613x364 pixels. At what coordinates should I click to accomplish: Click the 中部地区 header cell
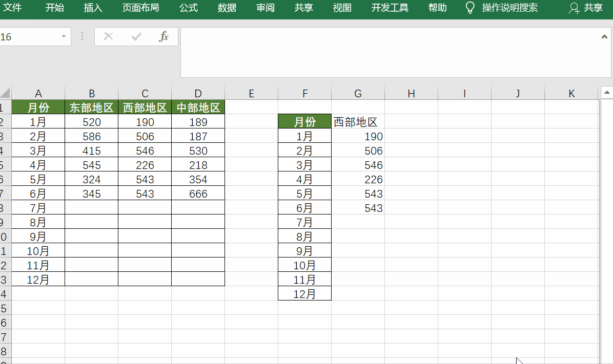coord(198,108)
